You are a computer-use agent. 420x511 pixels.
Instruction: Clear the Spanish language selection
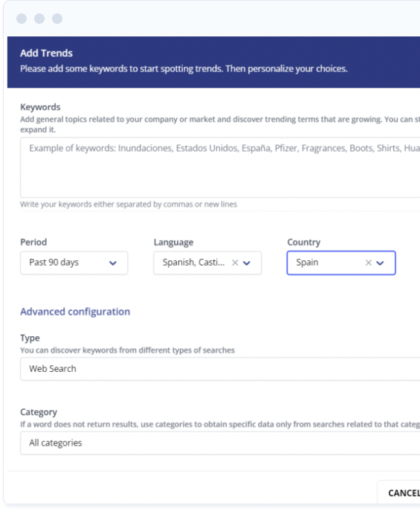(x=235, y=263)
